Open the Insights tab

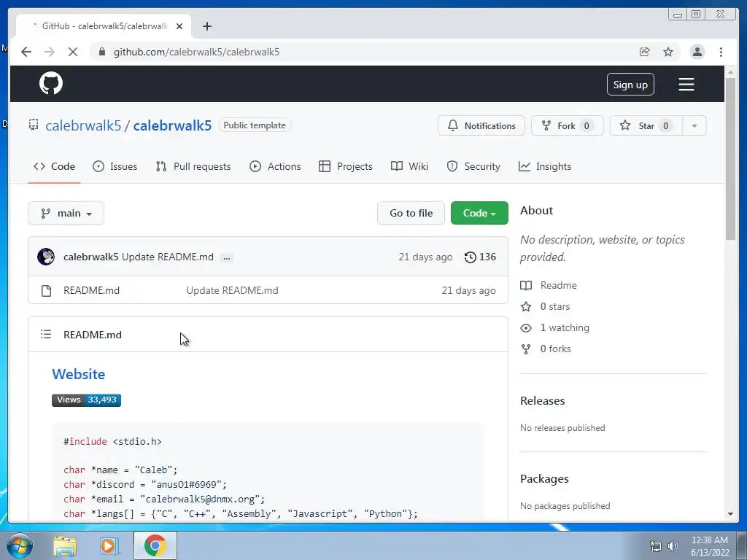pos(544,167)
